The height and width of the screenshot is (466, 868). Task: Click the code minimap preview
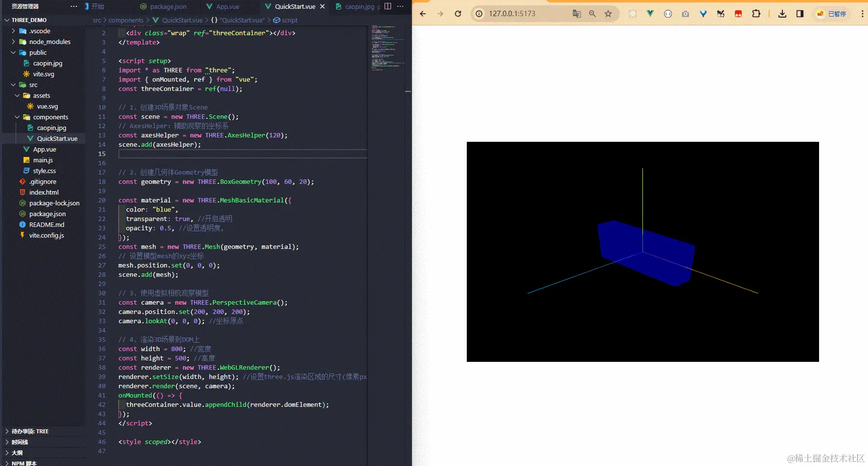pyautogui.click(x=388, y=48)
